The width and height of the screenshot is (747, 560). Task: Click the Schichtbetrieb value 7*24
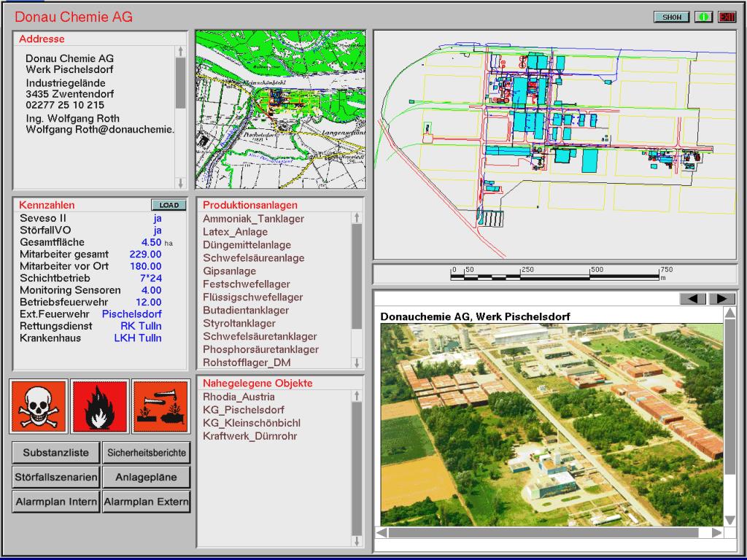pyautogui.click(x=150, y=278)
